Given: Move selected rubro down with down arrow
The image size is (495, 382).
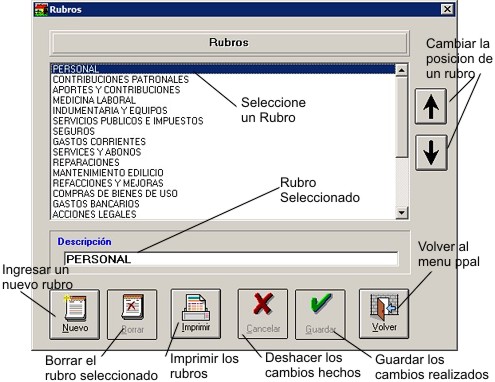Looking at the screenshot, I should tap(431, 153).
